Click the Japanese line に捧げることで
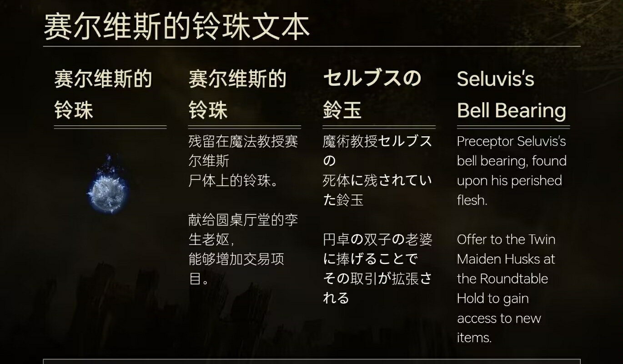 370,259
